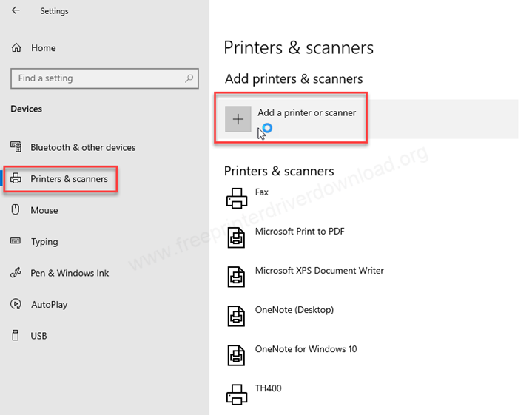Select Microsoft Print to PDF
532x415 pixels.
coord(299,232)
